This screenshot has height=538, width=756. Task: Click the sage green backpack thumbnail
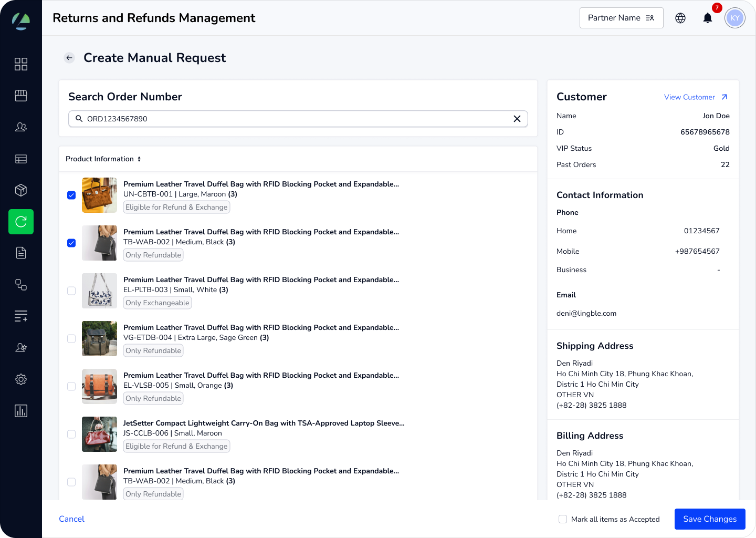point(99,339)
